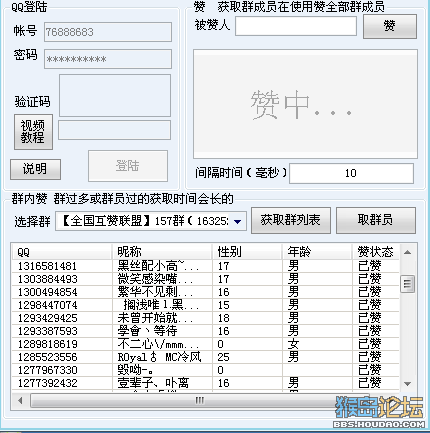Open the 选择群 group dropdown
The height and width of the screenshot is (433, 430).
point(151,221)
